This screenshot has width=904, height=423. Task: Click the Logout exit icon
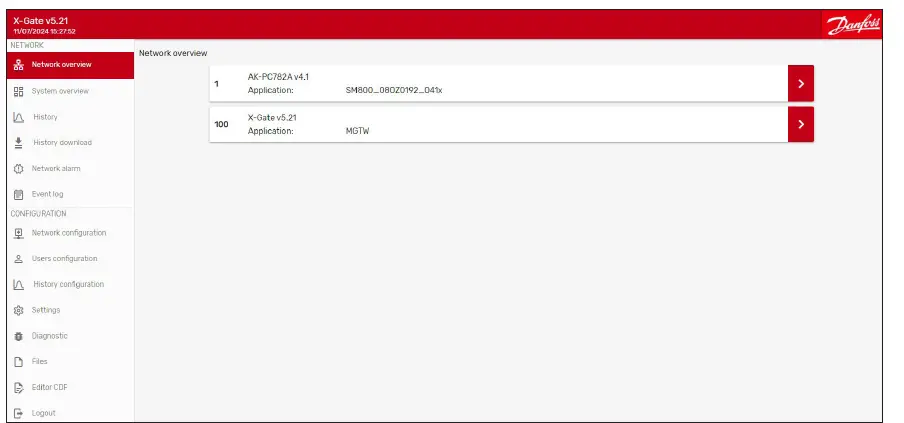click(18, 413)
